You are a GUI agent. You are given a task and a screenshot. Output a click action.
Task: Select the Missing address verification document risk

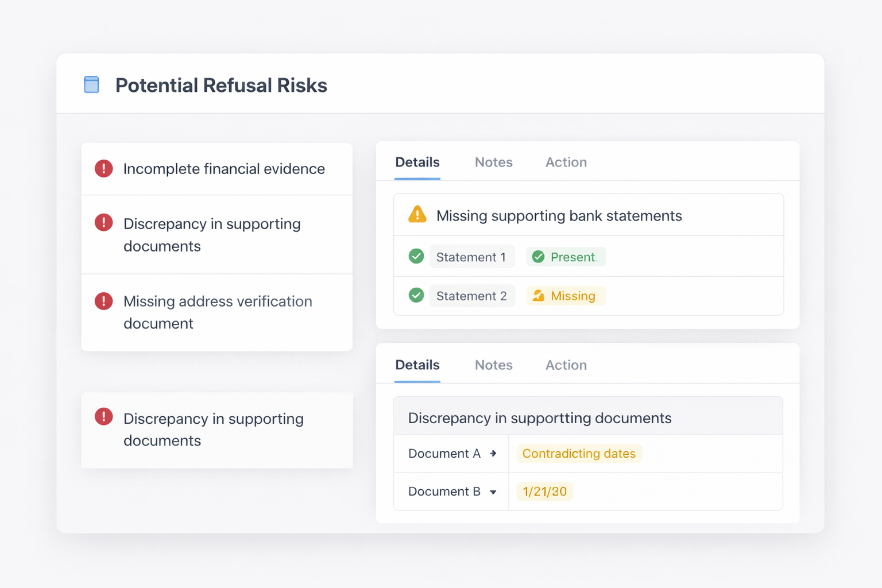point(217,312)
